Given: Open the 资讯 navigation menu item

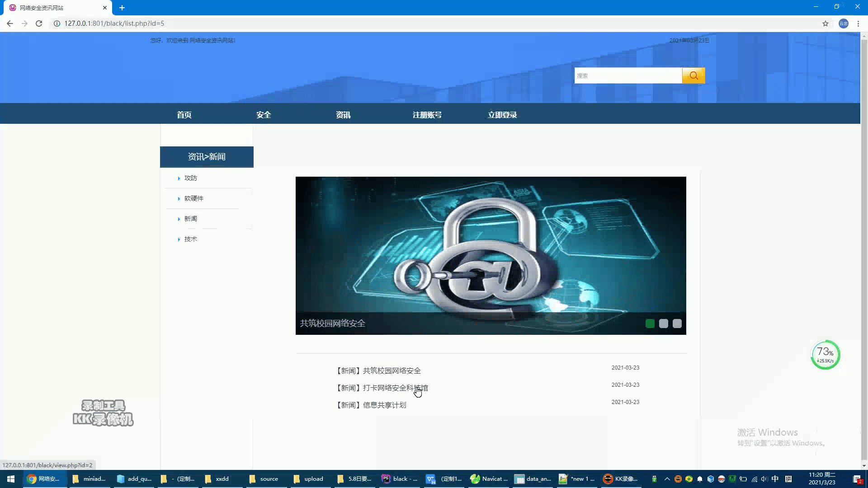Looking at the screenshot, I should click(x=343, y=115).
